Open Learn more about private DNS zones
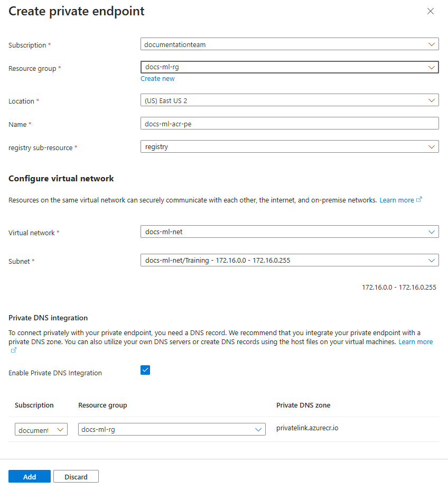The width and height of the screenshot is (448, 490). pos(416,341)
